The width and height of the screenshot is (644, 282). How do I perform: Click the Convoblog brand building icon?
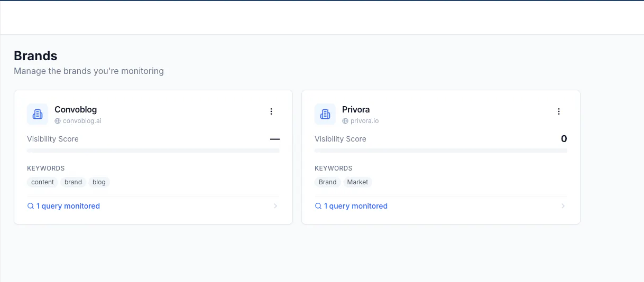coord(38,114)
